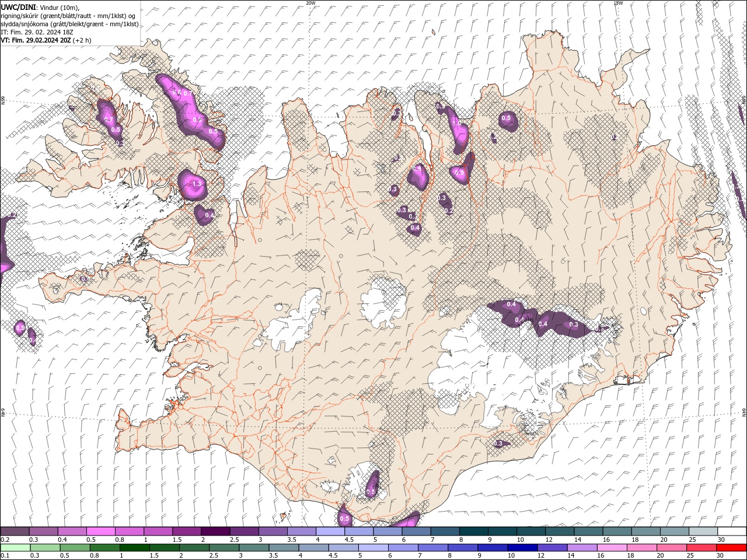Click the dark blue 10–12 rain legend swatch

(x=522, y=548)
